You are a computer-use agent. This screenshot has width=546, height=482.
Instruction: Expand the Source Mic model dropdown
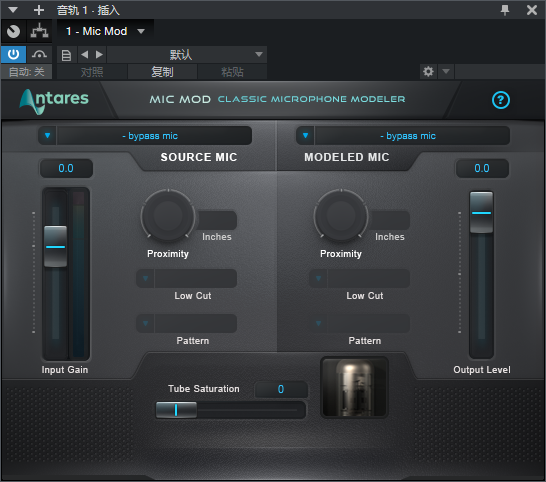tap(47, 135)
